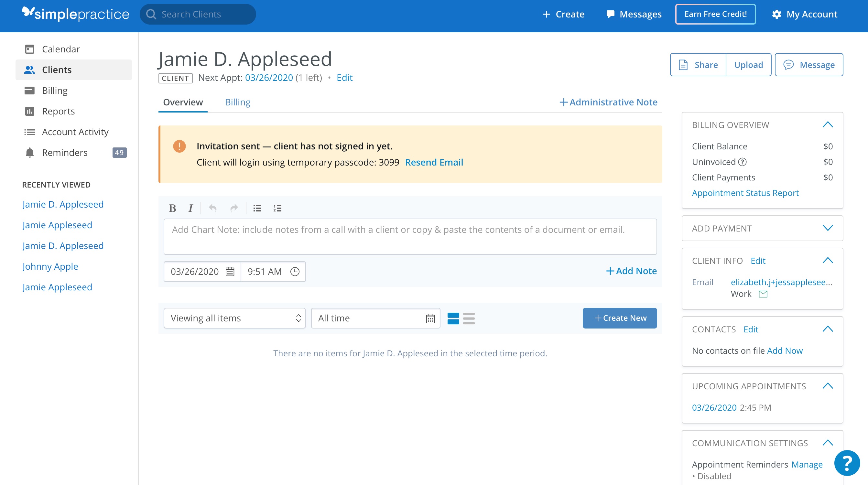
Task: Select the Reports icon in the sidebar
Action: point(30,111)
